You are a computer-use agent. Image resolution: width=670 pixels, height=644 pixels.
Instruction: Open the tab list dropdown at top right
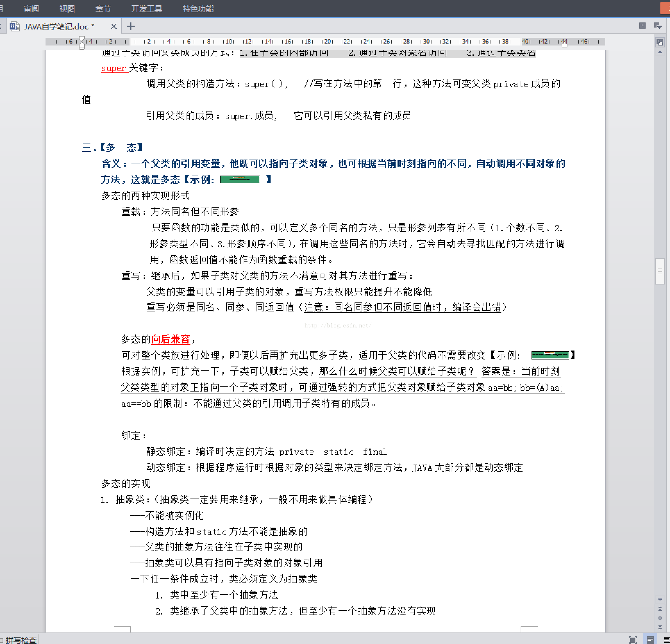coord(657,26)
